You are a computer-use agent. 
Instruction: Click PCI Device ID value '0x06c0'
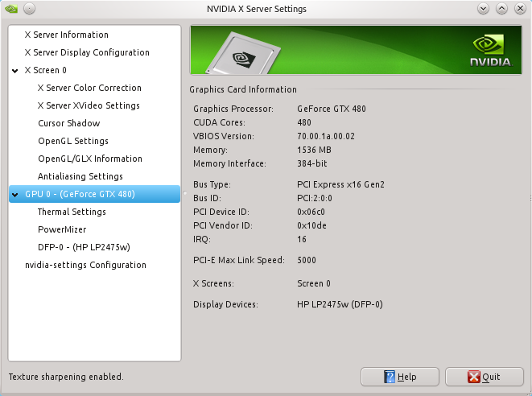click(311, 212)
